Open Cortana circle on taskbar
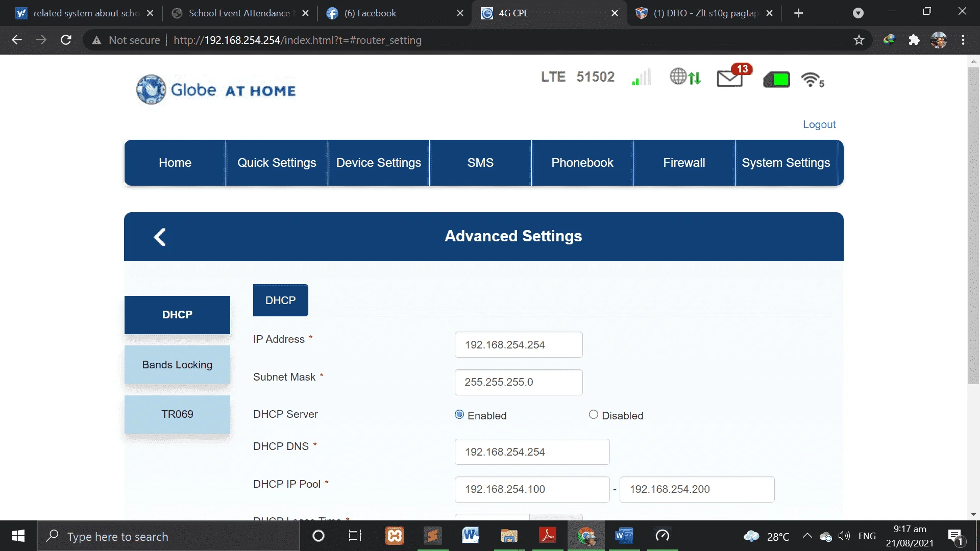 (x=318, y=536)
